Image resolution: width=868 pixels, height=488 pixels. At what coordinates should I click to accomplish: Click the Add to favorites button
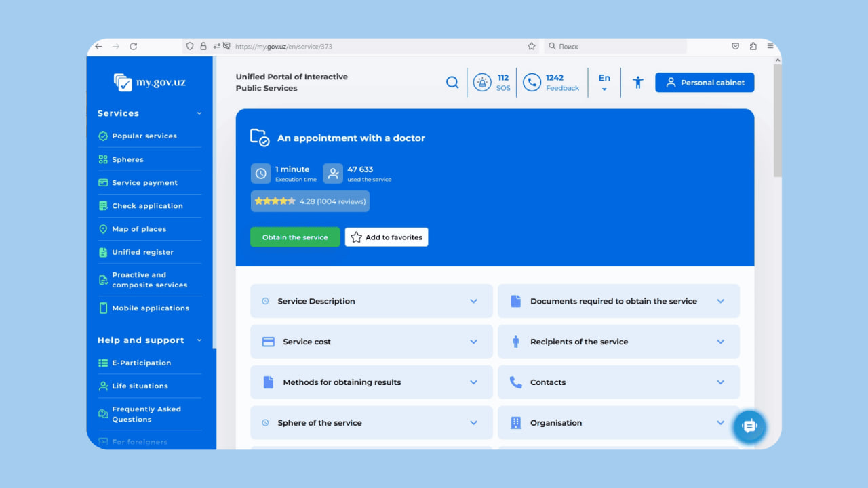pos(387,237)
